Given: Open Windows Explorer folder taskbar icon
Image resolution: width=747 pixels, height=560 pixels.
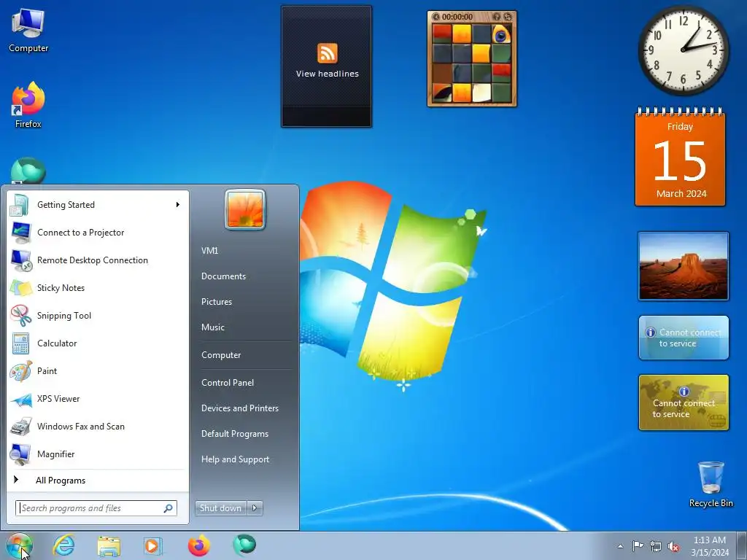Looking at the screenshot, I should pos(109,545).
